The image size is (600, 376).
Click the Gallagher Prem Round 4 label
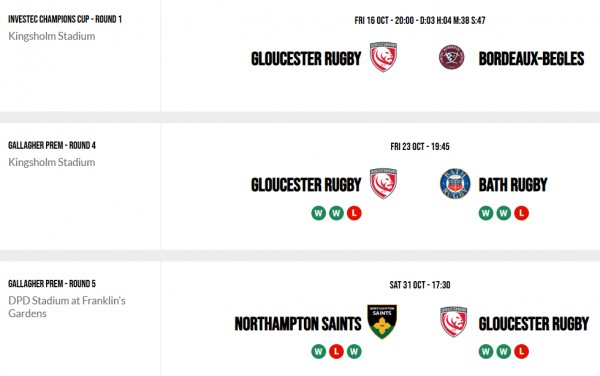[52, 145]
